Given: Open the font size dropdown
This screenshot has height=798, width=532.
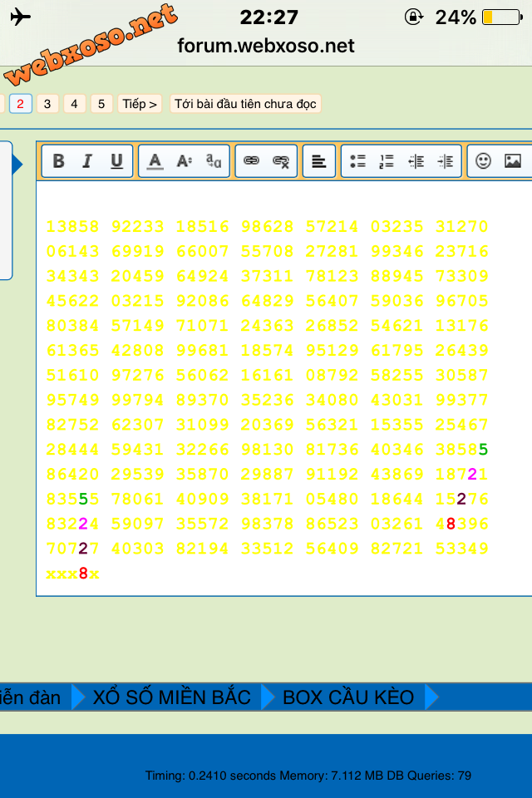Looking at the screenshot, I should (x=184, y=161).
